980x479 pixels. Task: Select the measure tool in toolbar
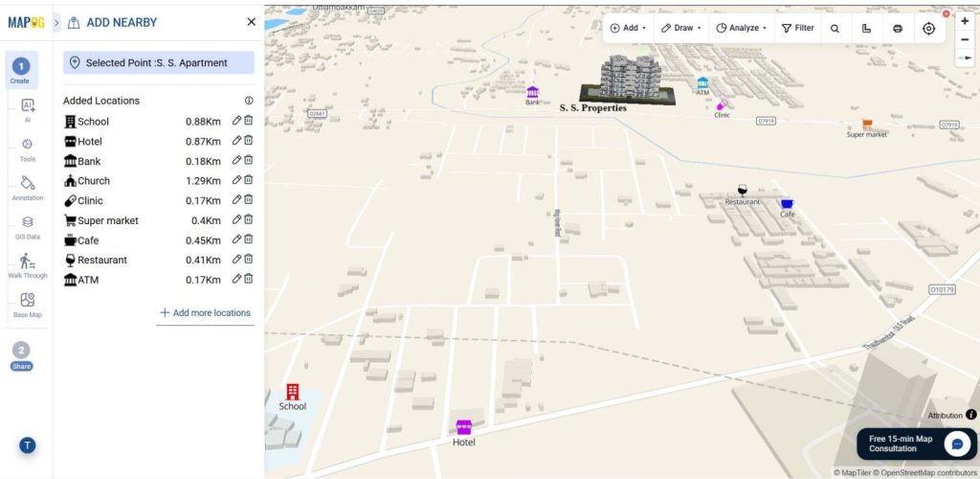coord(866,28)
